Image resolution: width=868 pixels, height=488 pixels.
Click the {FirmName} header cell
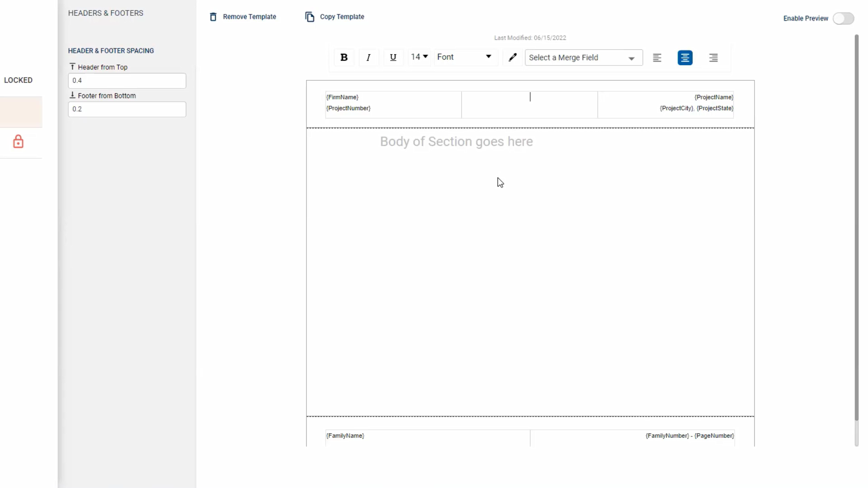tap(342, 97)
